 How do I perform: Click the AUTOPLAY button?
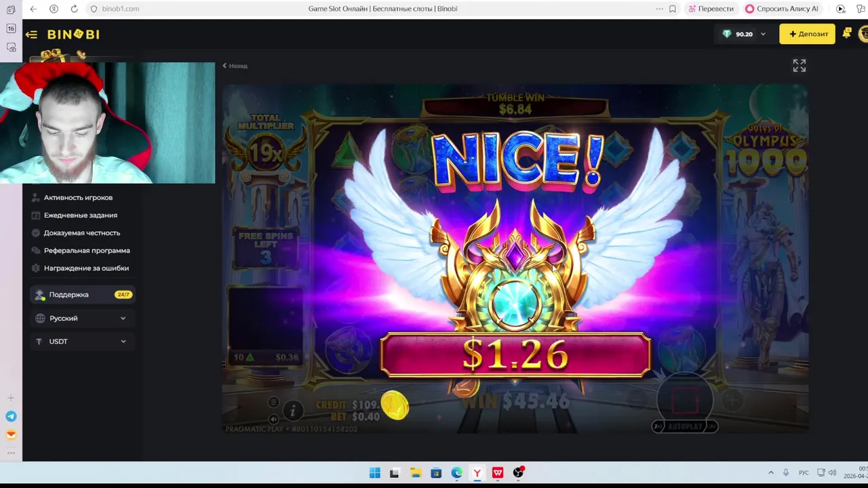coord(684,426)
